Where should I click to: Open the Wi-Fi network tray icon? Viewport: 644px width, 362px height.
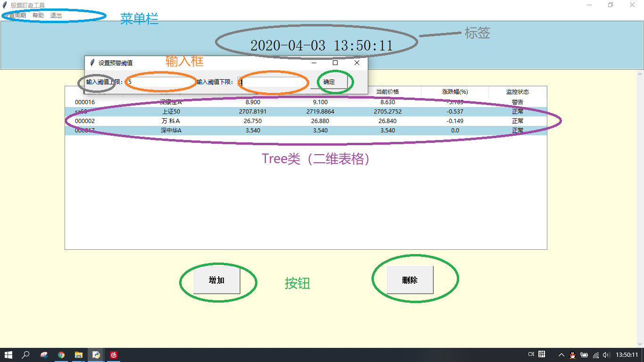coord(596,355)
